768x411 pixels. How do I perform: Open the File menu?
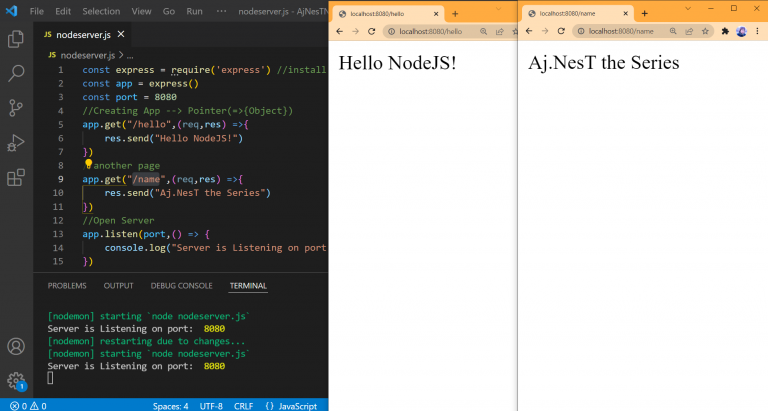point(37,11)
